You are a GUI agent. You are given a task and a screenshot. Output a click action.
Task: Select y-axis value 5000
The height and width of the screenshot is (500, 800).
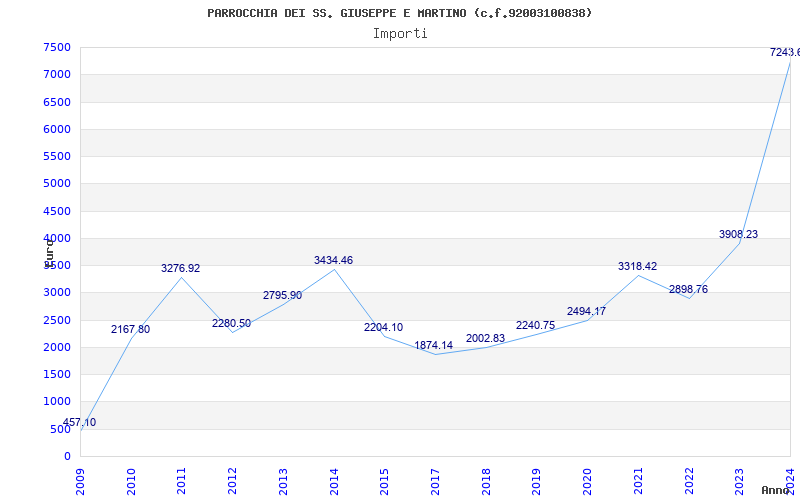tap(57, 183)
